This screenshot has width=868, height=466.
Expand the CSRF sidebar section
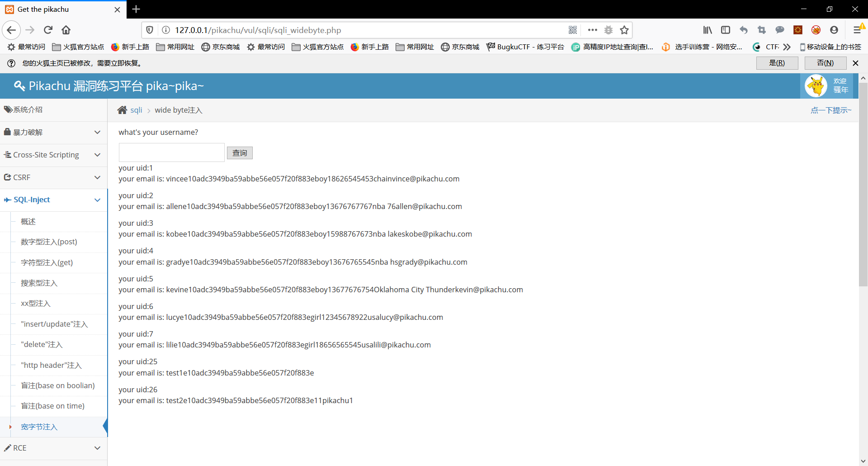(x=53, y=177)
